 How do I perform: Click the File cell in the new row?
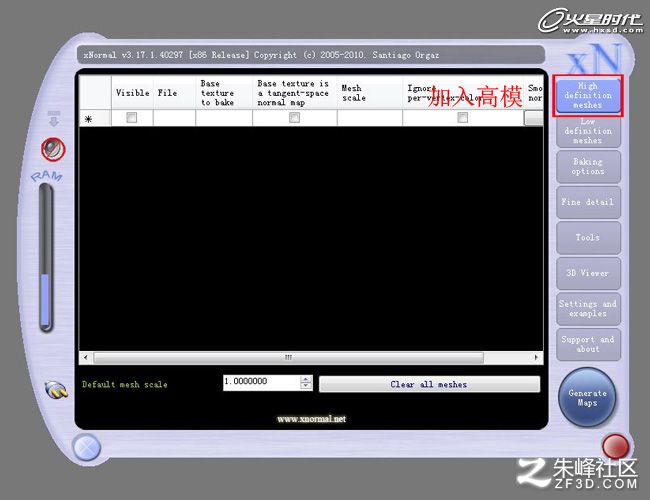coord(175,118)
